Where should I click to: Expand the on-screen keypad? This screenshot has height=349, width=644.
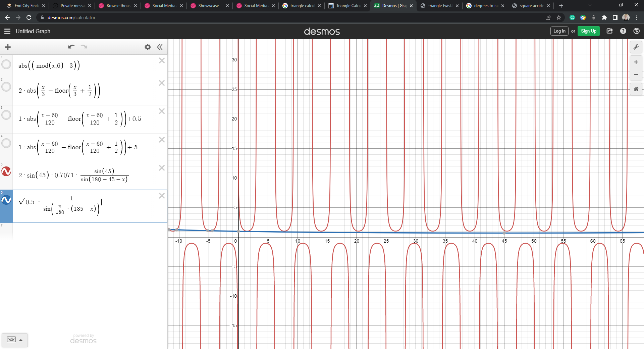pyautogui.click(x=15, y=340)
